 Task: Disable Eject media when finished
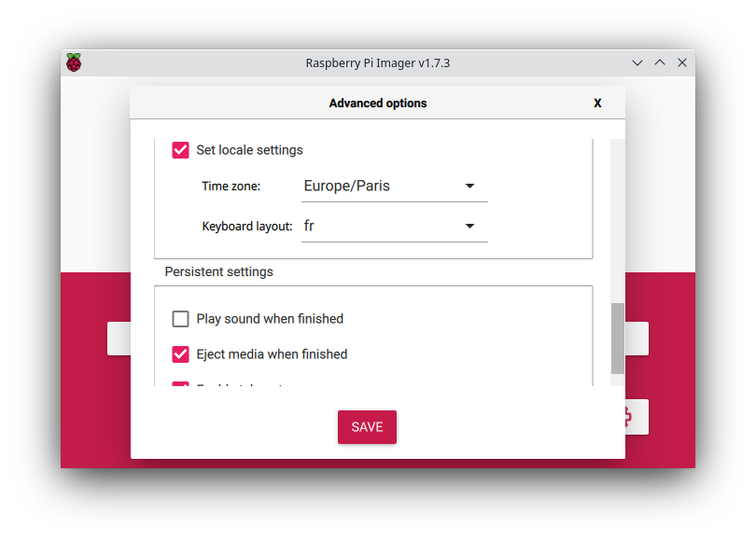[x=180, y=354]
